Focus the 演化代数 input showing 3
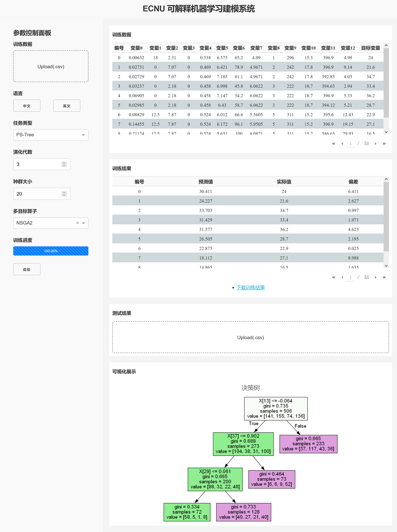Screen dimensions: 397x532 [42, 164]
